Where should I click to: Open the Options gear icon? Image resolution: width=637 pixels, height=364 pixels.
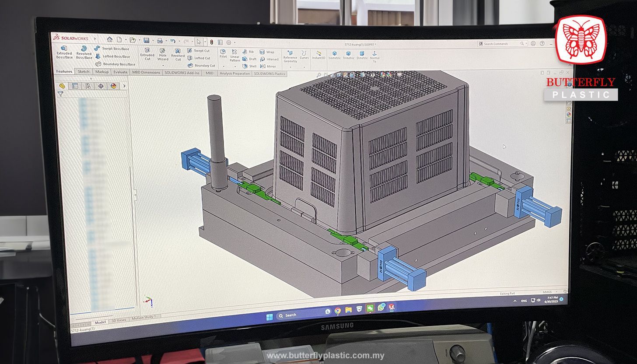pyautogui.click(x=228, y=42)
